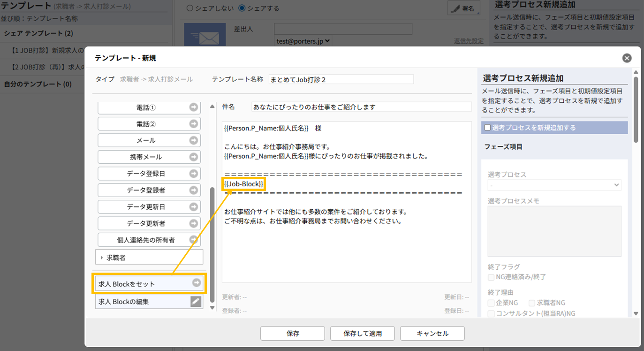Insert メール field via arrow icon
The image size is (644, 351).
[x=194, y=140]
